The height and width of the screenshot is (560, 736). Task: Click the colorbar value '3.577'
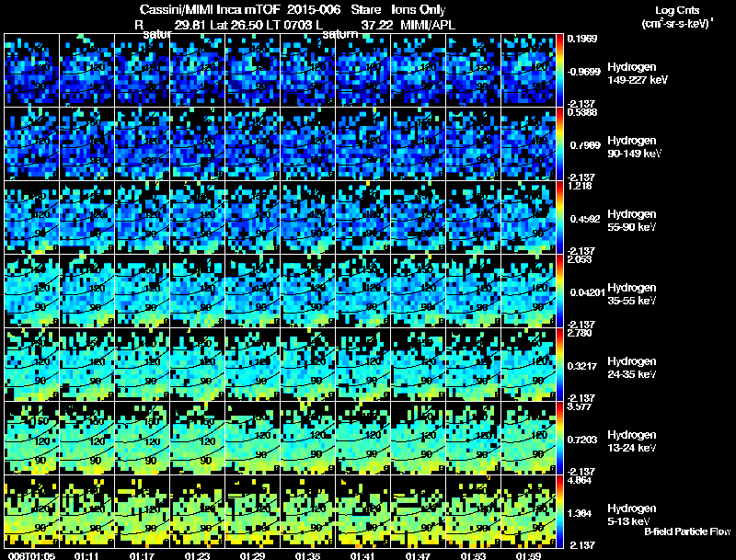point(580,406)
